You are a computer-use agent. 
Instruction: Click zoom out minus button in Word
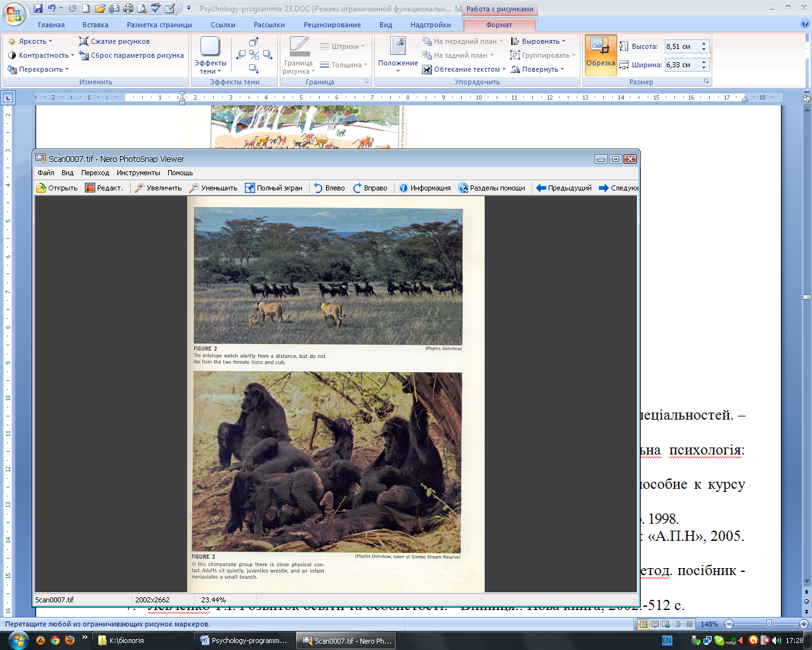click(x=729, y=624)
